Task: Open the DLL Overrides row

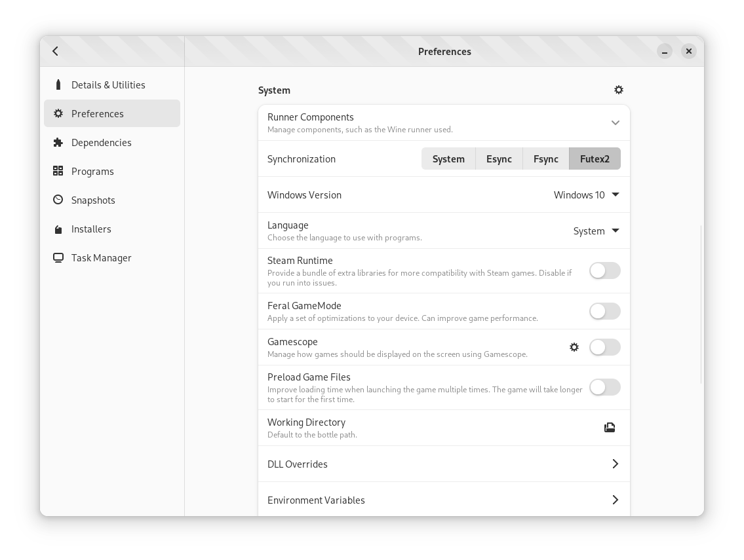Action: pyautogui.click(x=444, y=464)
